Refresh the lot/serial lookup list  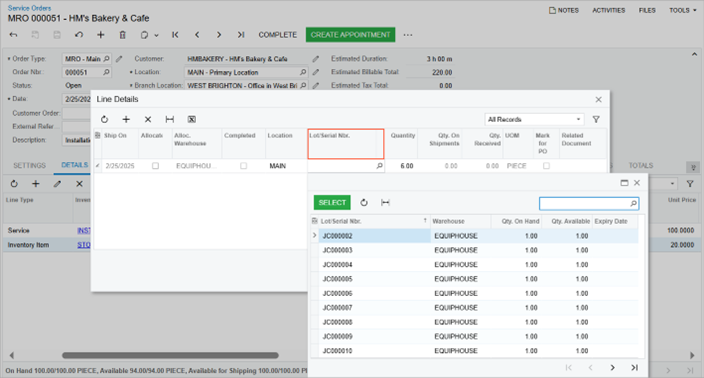(364, 202)
